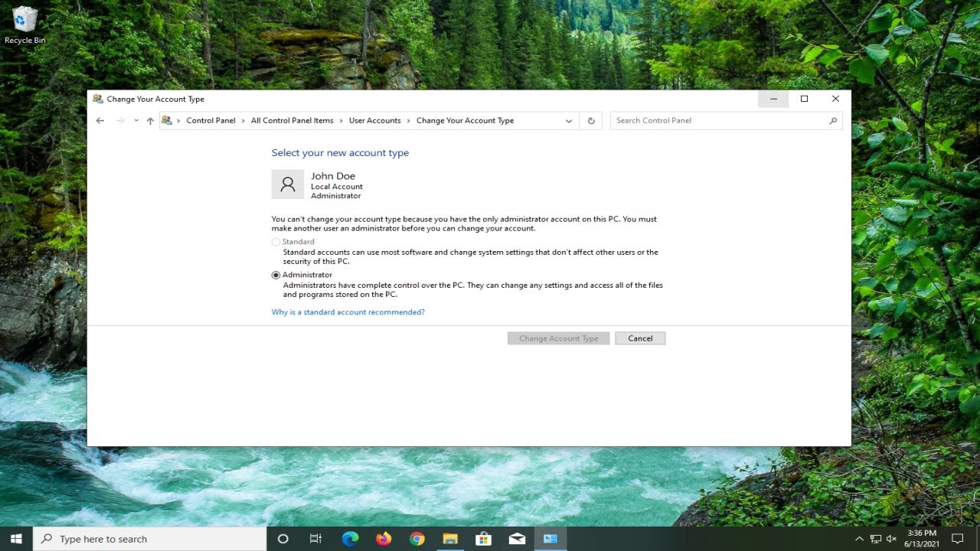Open All Control Panel Items breadcrumb
The width and height of the screenshot is (980, 551).
pyautogui.click(x=292, y=121)
